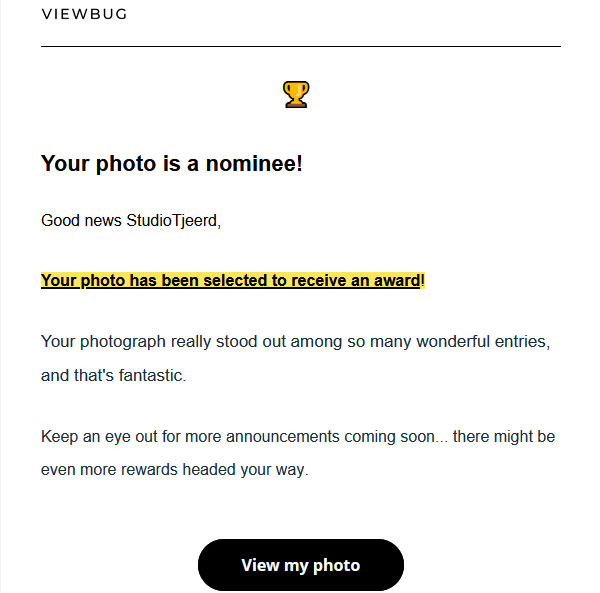Click the words 'coming soon...' in the text
600x593 pixels.
396,437
